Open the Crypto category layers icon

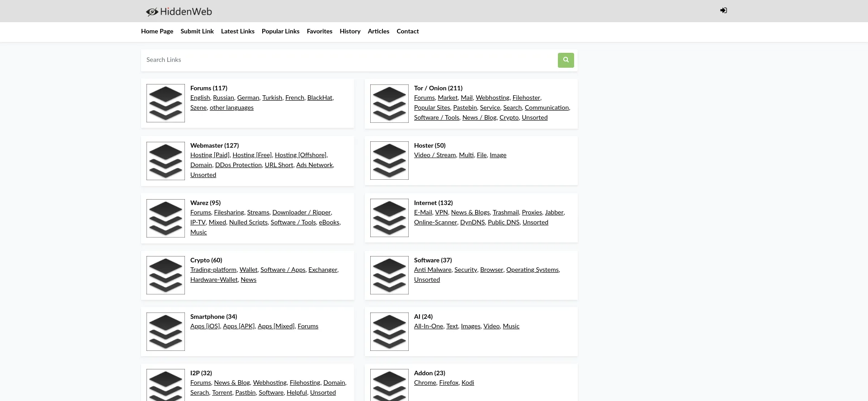point(165,275)
